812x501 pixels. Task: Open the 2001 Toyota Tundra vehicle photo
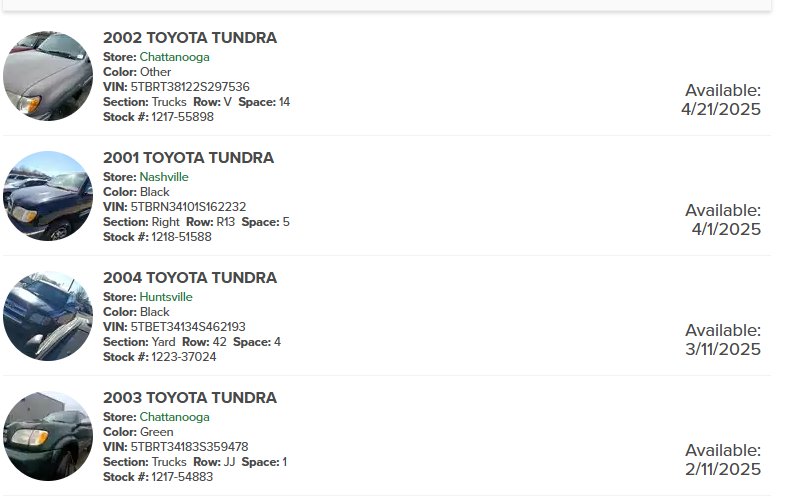click(48, 196)
